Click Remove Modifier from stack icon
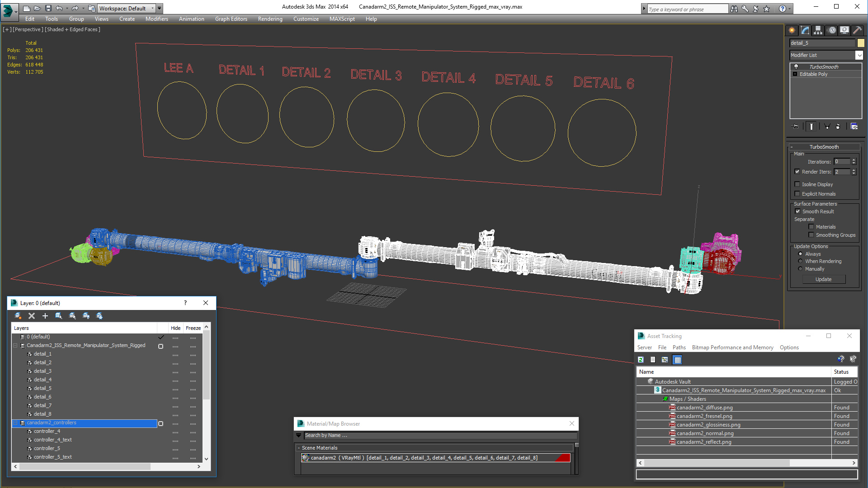 point(838,127)
